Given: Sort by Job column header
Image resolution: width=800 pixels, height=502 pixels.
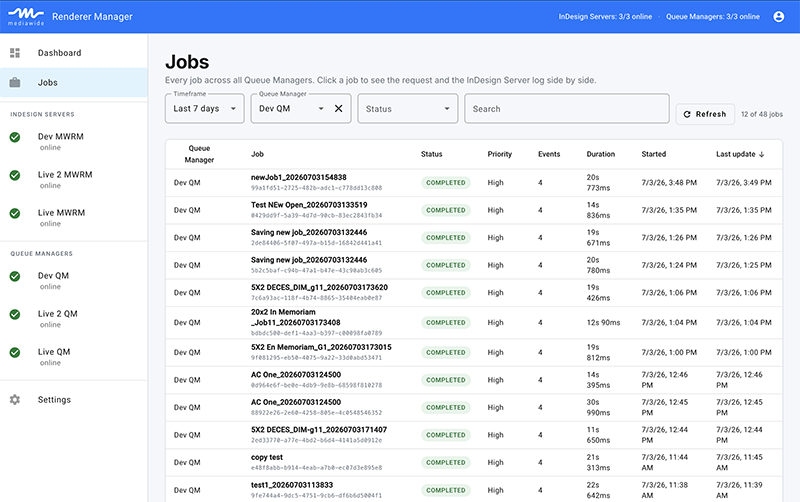Looking at the screenshot, I should click(x=257, y=154).
